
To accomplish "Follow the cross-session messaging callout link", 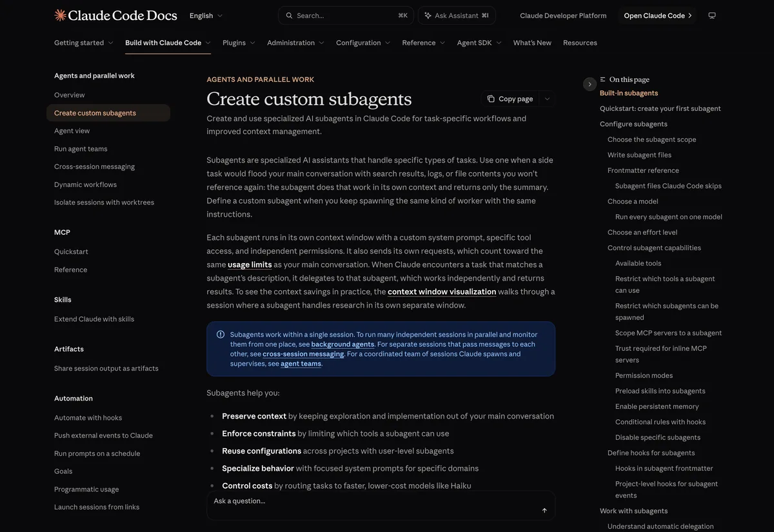I will click(303, 354).
